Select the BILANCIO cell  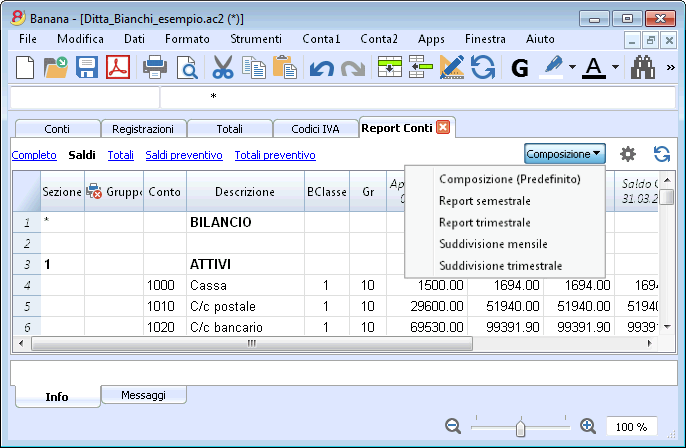[245, 222]
